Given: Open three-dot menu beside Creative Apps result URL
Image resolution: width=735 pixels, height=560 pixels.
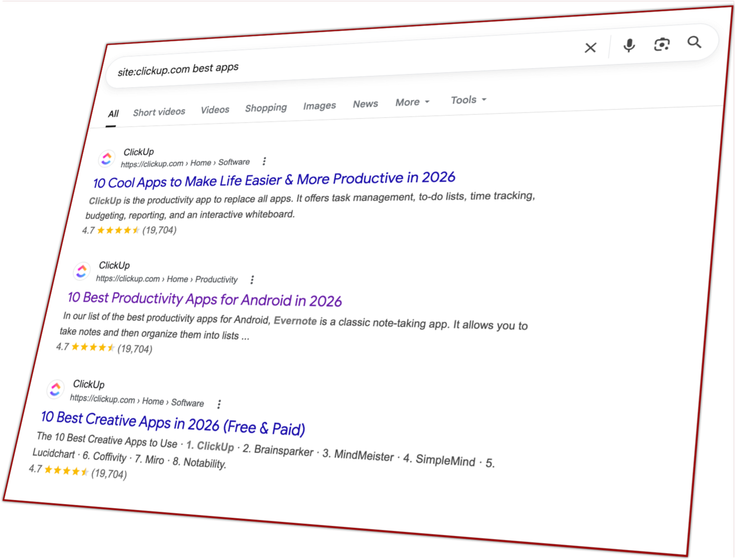Looking at the screenshot, I should (219, 404).
